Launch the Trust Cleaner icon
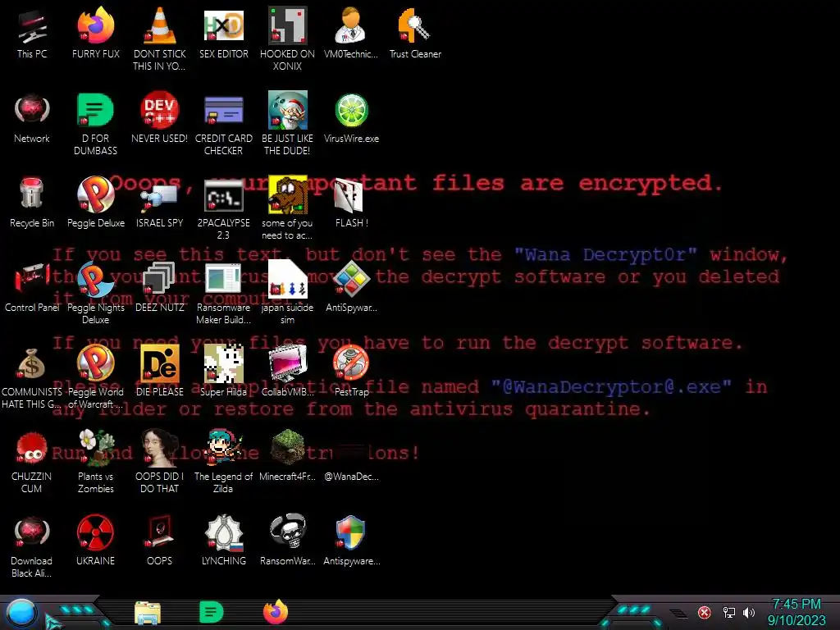The height and width of the screenshot is (630, 840). (x=415, y=27)
